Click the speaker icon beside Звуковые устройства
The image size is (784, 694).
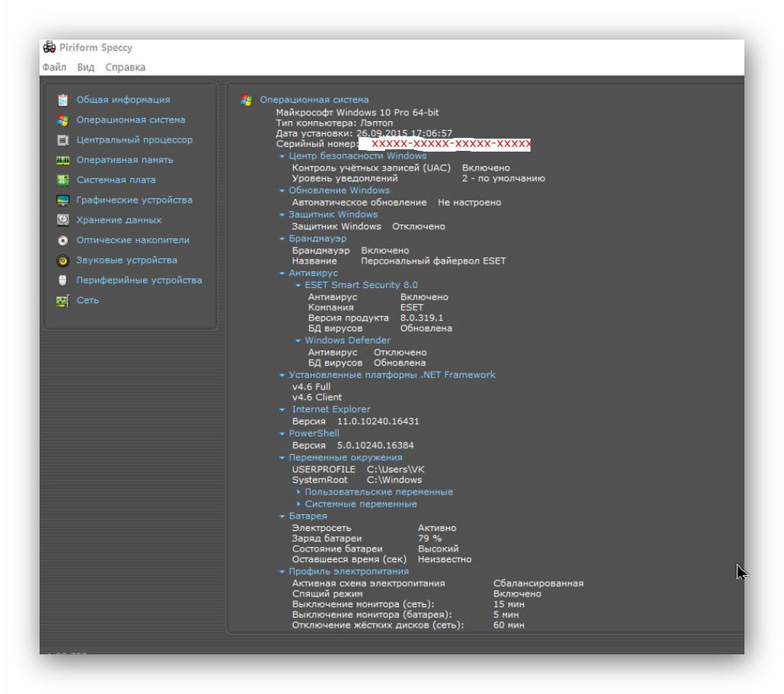point(63,260)
